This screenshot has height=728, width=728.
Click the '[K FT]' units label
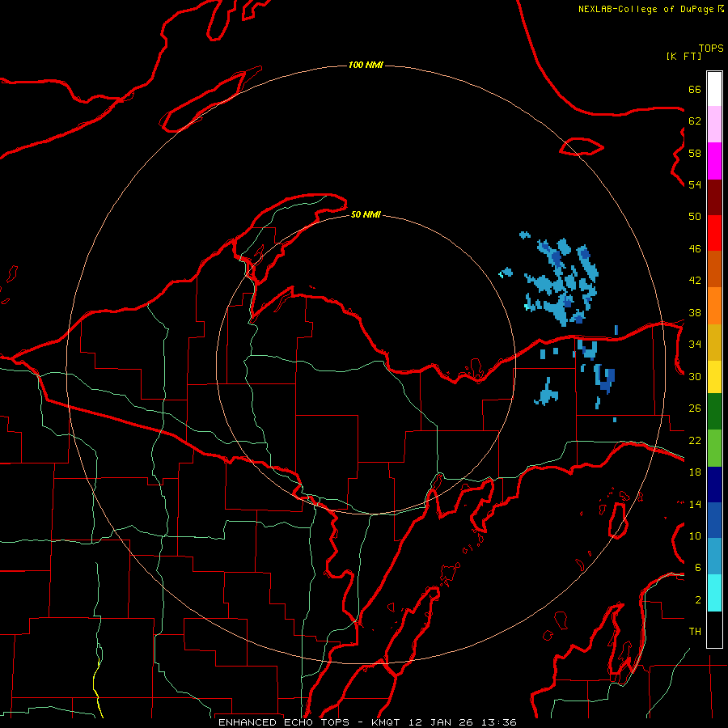tap(684, 56)
